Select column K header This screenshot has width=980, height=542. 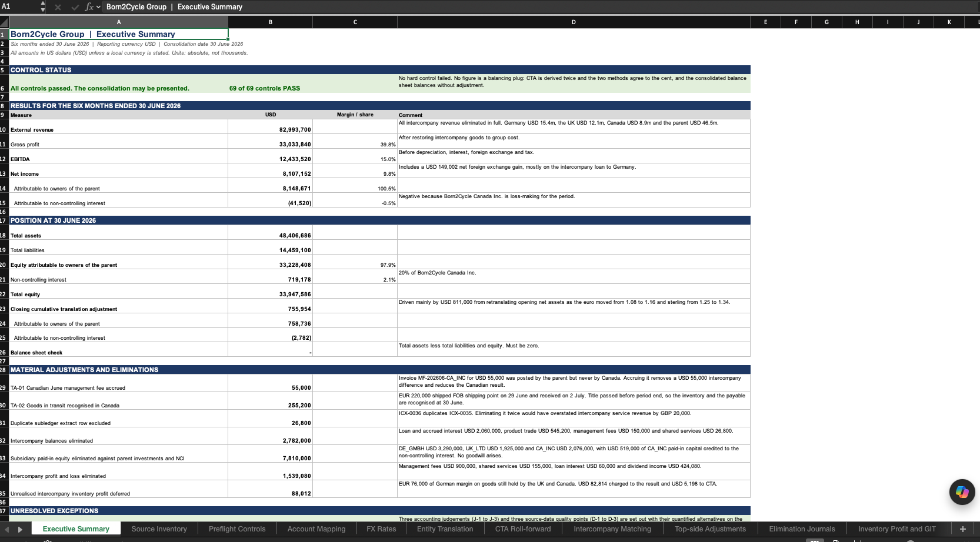click(949, 22)
